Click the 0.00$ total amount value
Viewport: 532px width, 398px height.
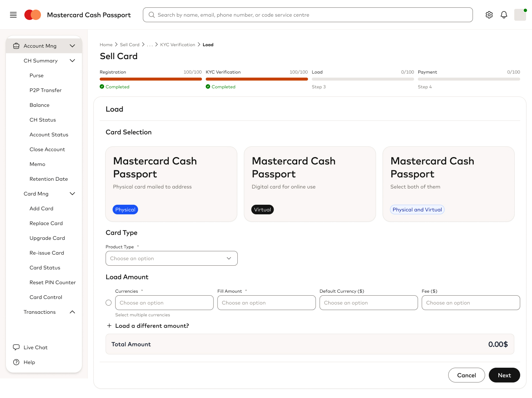click(498, 344)
